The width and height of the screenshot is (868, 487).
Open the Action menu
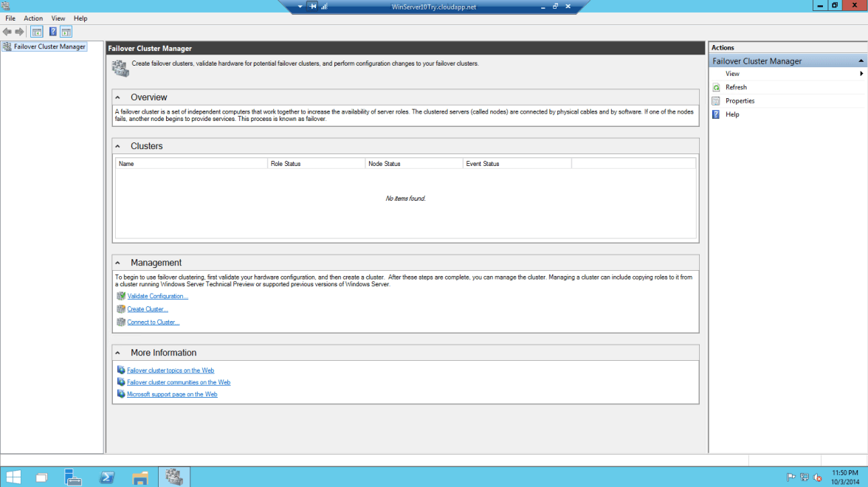click(x=32, y=18)
